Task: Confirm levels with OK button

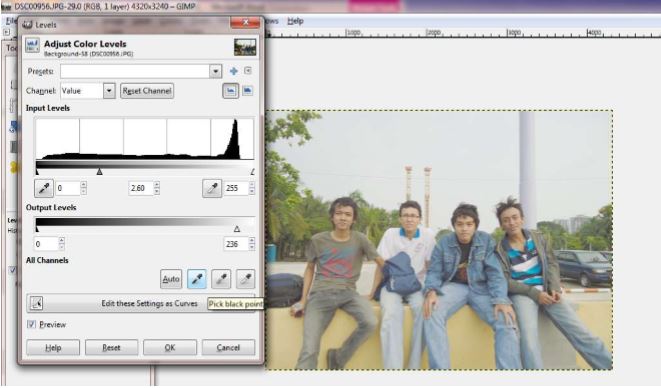Action: [170, 348]
